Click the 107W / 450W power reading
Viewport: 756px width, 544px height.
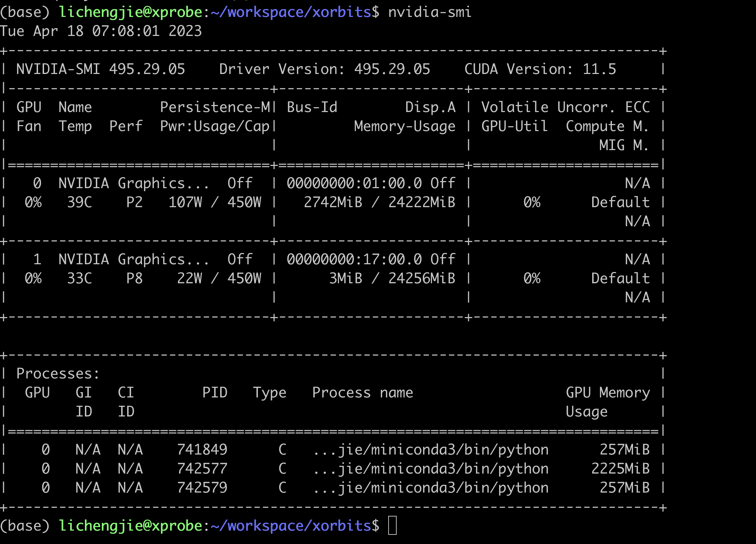pos(215,202)
